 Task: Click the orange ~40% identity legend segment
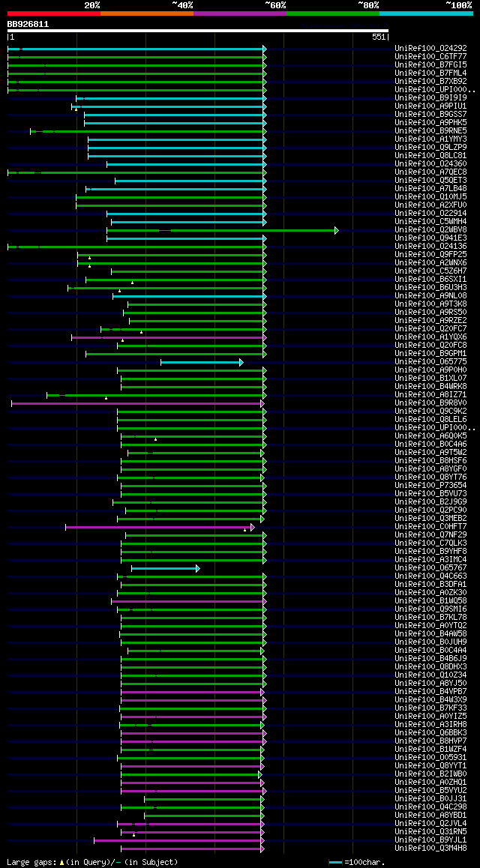[x=147, y=13]
